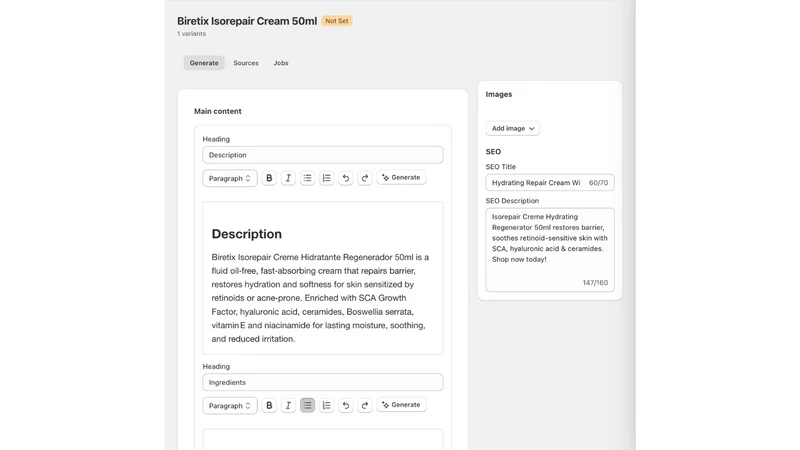
Task: Expand the Add image dropdown
Action: (x=513, y=129)
